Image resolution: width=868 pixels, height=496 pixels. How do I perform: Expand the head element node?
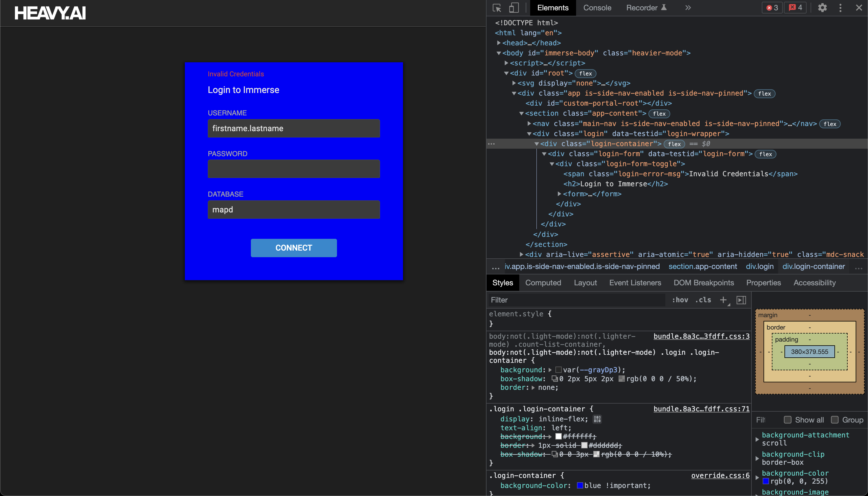point(499,43)
